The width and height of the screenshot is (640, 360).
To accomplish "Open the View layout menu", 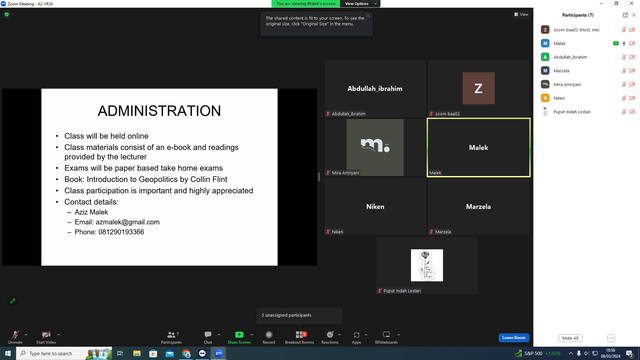I will click(521, 14).
